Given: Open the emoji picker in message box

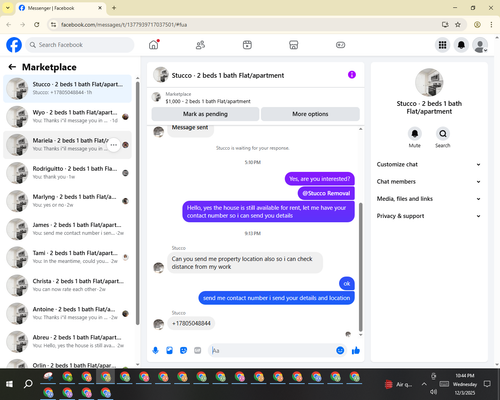Looking at the screenshot, I should pyautogui.click(x=340, y=350).
